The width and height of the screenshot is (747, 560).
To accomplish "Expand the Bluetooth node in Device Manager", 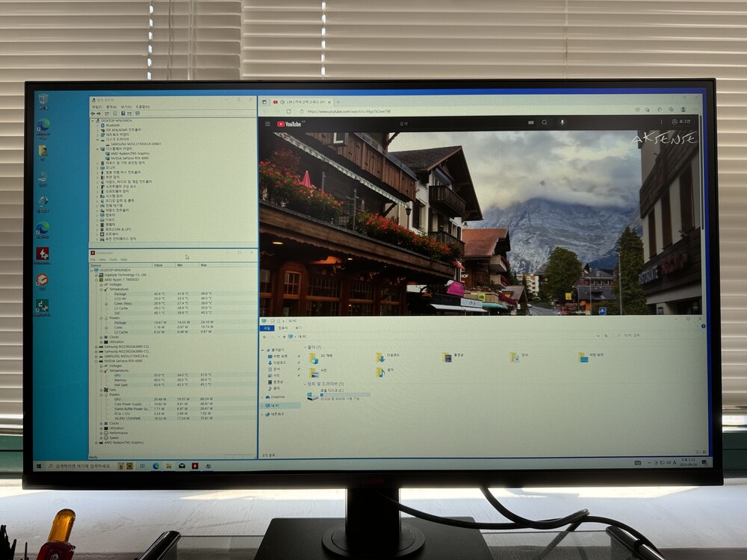I will point(98,125).
